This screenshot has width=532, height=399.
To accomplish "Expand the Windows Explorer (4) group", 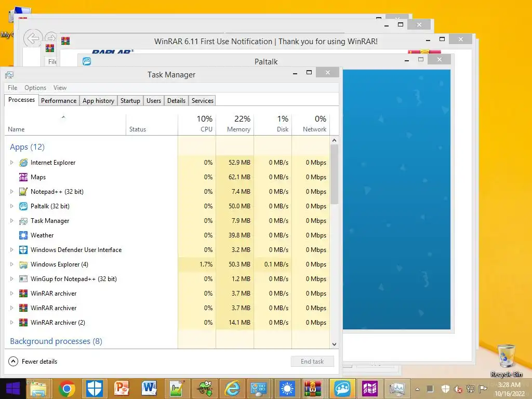I will (x=11, y=264).
